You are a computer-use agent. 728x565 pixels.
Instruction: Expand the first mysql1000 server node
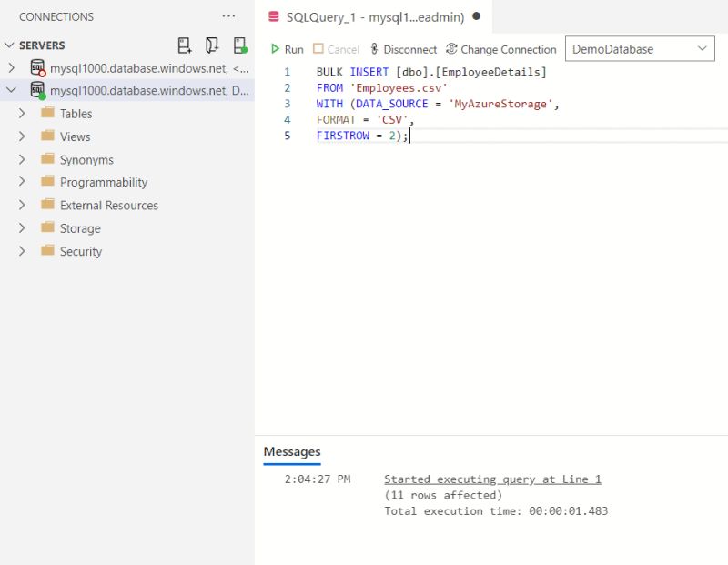[x=12, y=66]
